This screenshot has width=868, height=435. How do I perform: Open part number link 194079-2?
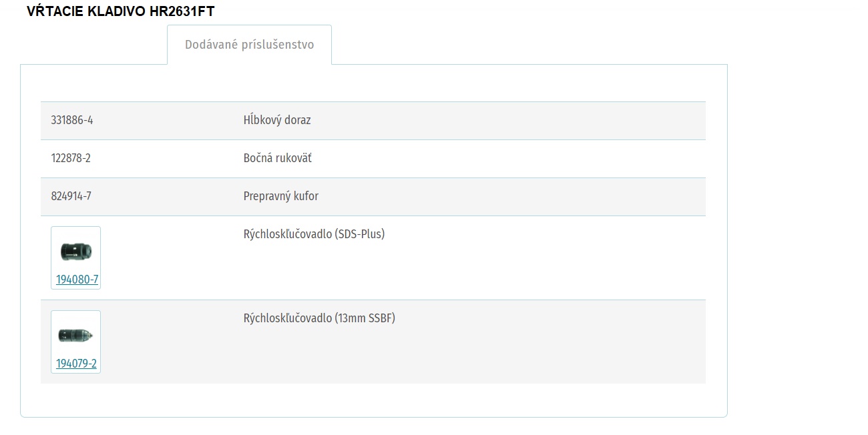(x=76, y=364)
